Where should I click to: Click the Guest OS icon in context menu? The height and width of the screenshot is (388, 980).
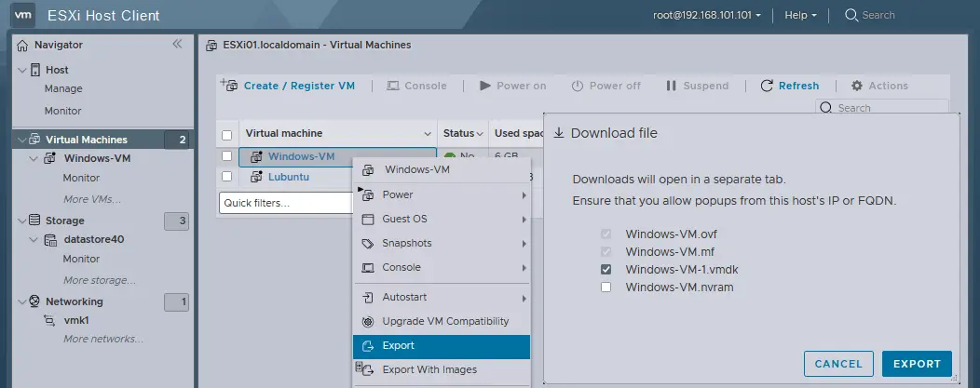point(369,219)
